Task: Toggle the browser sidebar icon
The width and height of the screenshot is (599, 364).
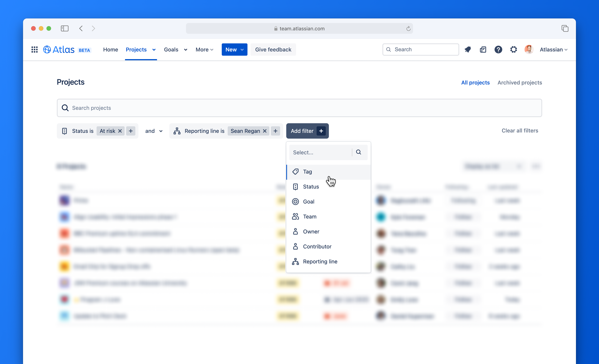Action: tap(65, 28)
